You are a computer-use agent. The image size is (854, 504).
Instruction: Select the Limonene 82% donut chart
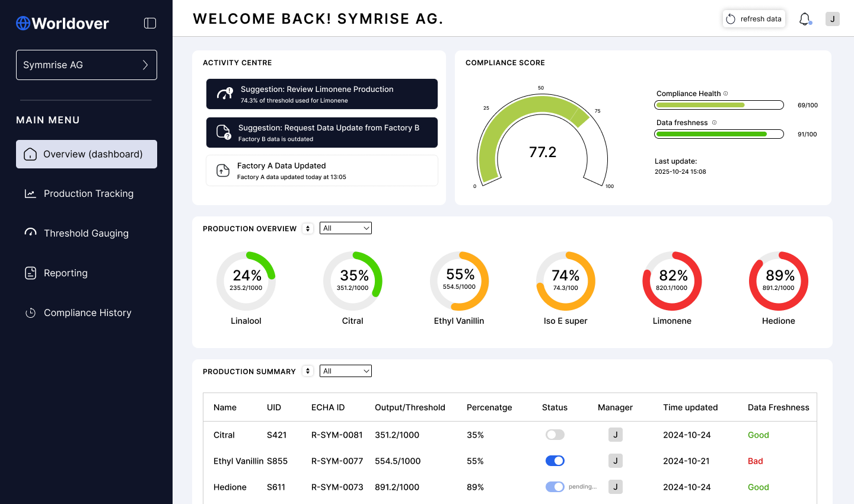(672, 281)
